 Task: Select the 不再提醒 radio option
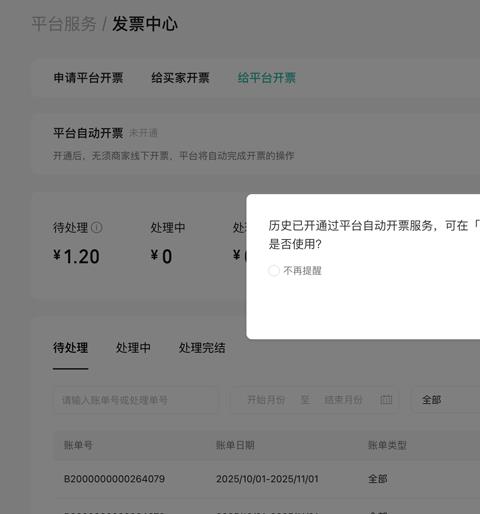tap(274, 271)
